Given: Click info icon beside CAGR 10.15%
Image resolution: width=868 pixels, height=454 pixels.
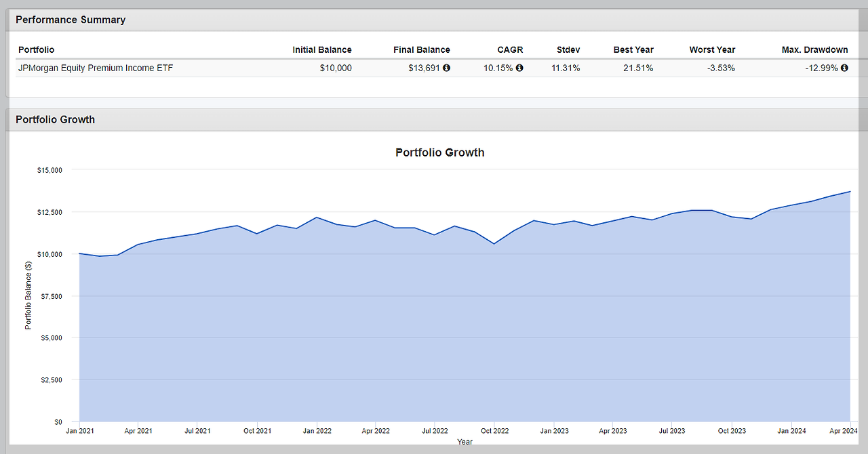Looking at the screenshot, I should point(519,68).
